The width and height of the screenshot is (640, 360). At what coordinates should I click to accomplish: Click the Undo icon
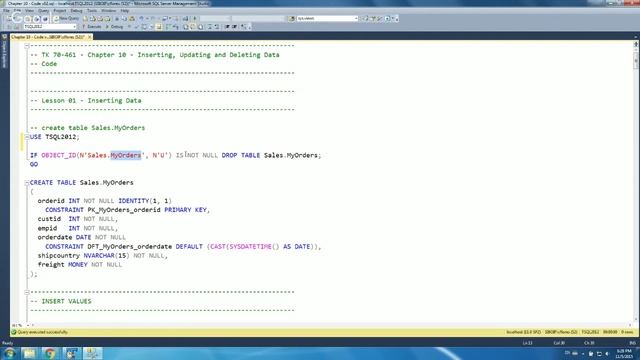tap(142, 18)
